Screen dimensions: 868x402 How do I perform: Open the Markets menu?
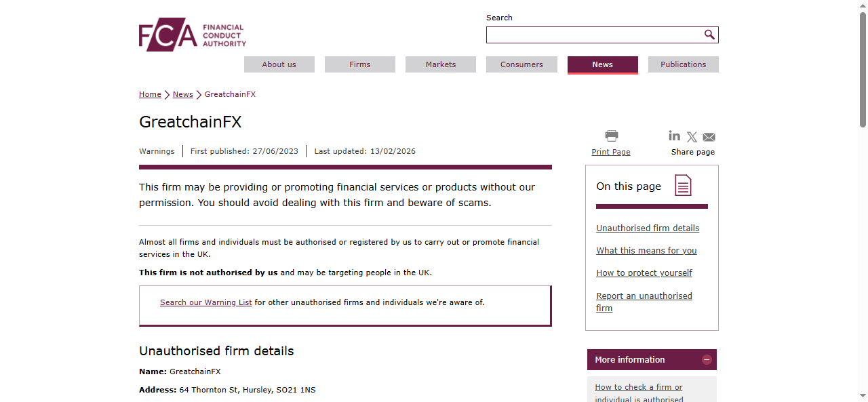pyautogui.click(x=441, y=64)
